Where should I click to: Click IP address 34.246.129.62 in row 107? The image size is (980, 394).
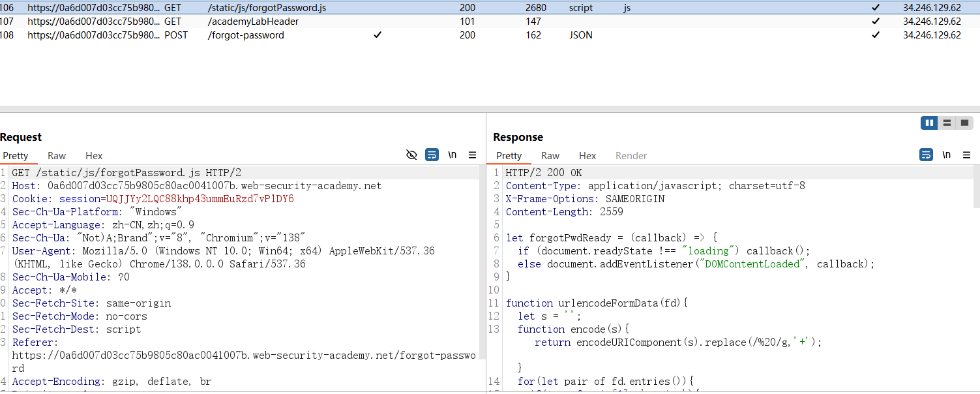point(932,22)
